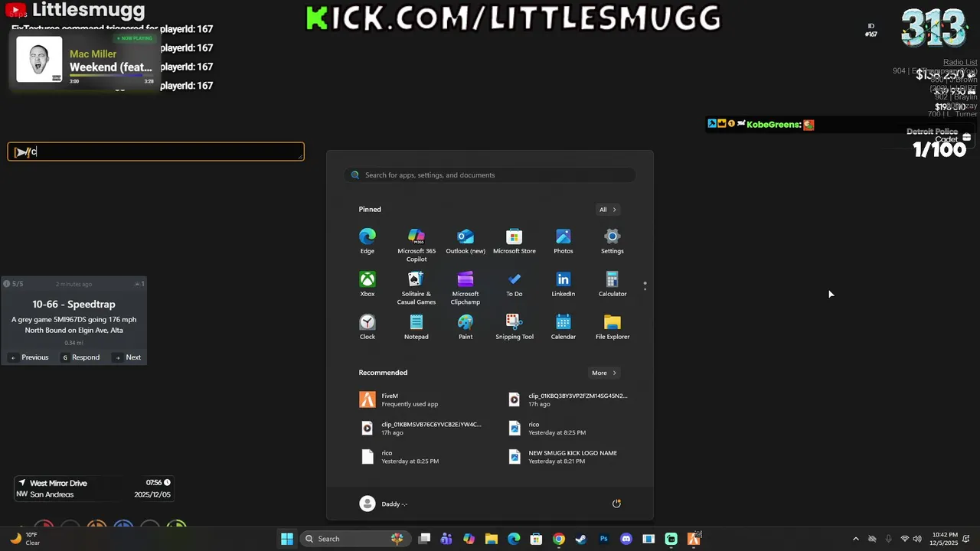Click Mac Miller album art thumbnail

tap(39, 59)
